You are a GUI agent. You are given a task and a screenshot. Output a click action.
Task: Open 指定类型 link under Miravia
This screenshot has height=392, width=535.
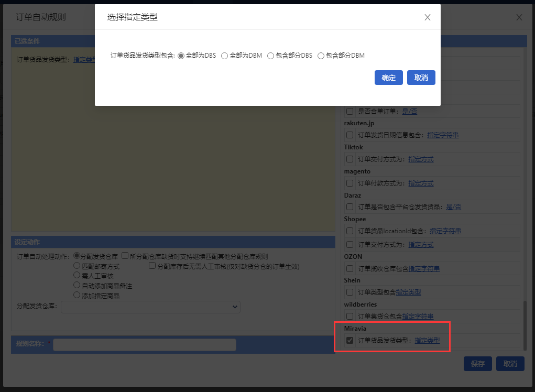(427, 341)
